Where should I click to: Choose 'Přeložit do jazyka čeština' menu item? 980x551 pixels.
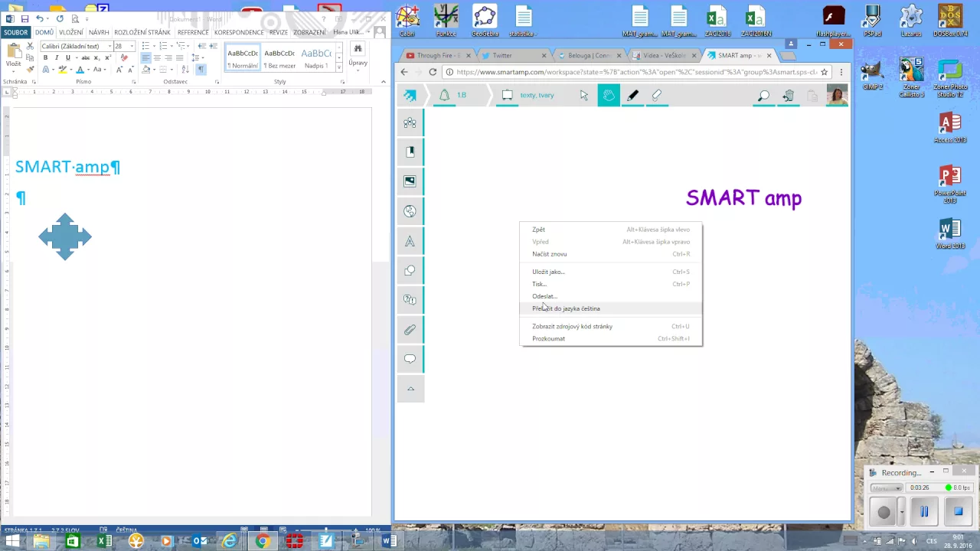[x=611, y=308]
